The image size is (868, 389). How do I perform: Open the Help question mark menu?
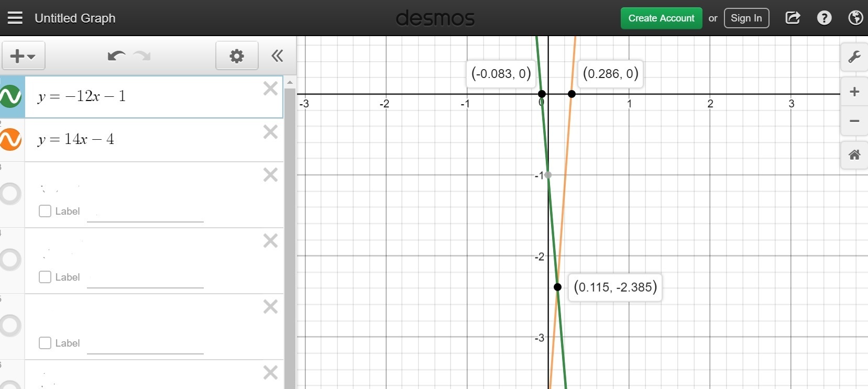(824, 18)
